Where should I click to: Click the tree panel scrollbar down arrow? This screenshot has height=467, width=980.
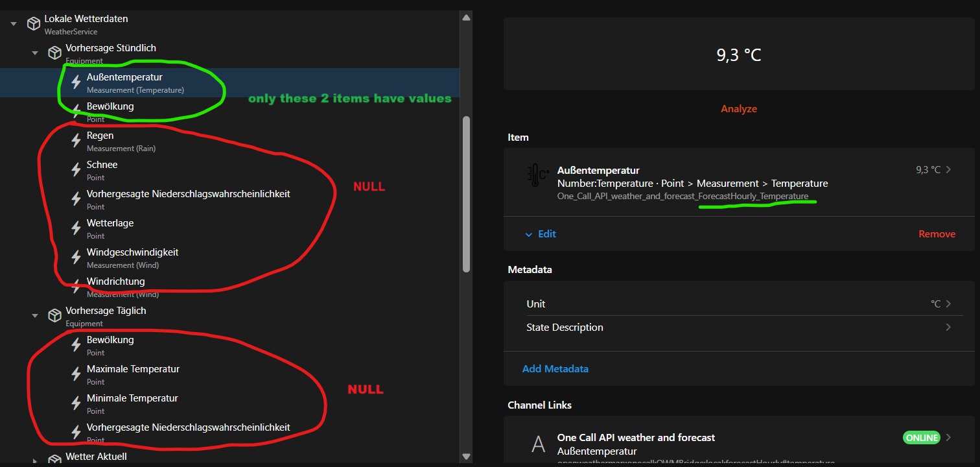point(465,457)
